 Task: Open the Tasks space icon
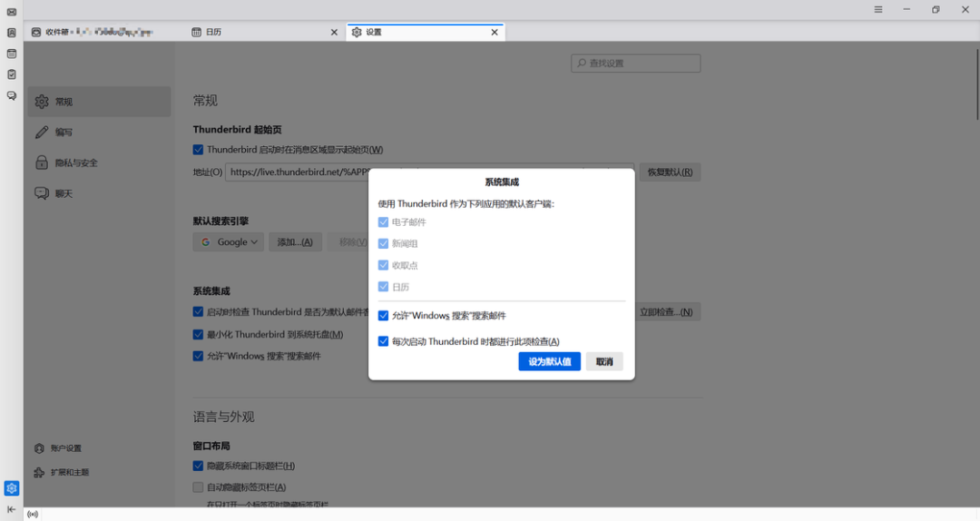(x=11, y=74)
